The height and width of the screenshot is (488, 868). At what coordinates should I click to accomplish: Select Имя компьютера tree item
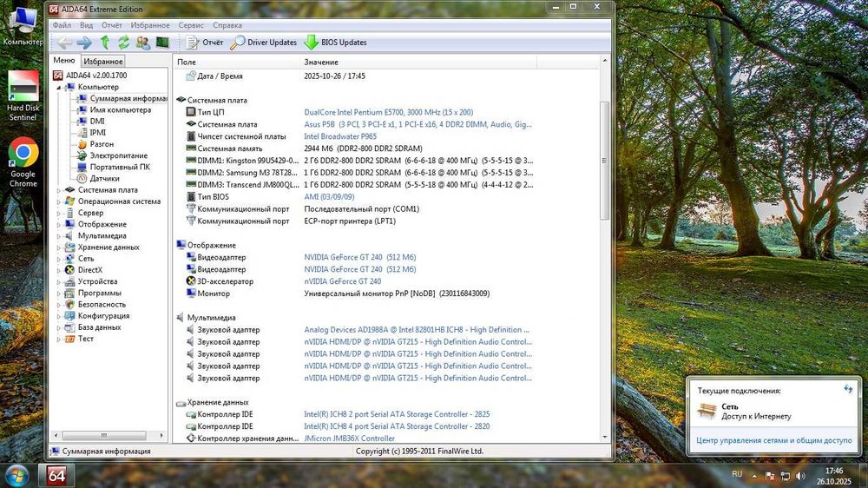point(120,109)
